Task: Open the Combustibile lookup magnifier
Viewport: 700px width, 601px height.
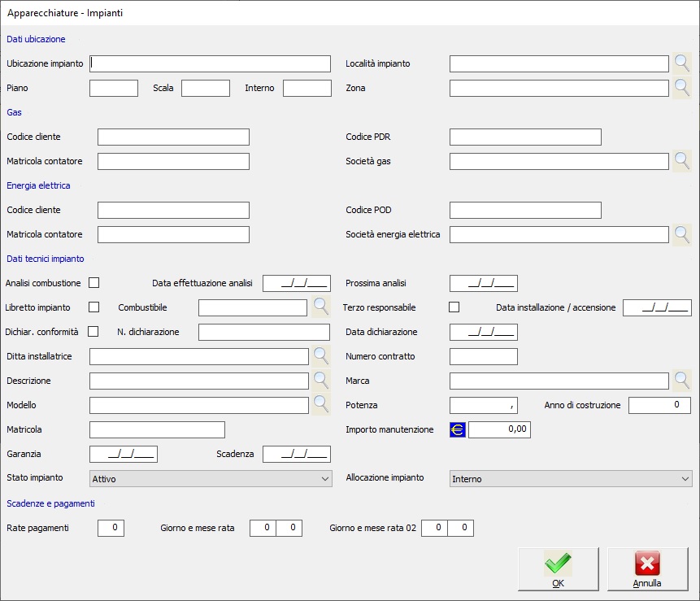Action: pyautogui.click(x=320, y=307)
